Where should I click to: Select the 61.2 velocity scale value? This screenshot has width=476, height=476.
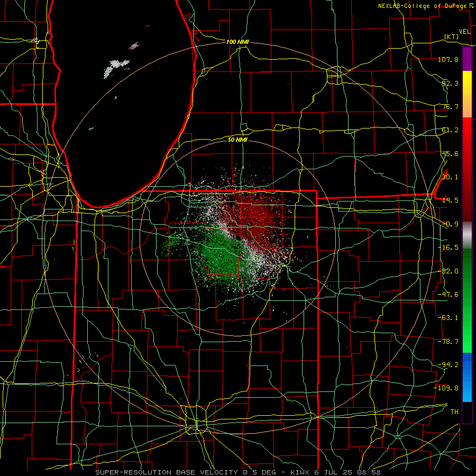450,130
